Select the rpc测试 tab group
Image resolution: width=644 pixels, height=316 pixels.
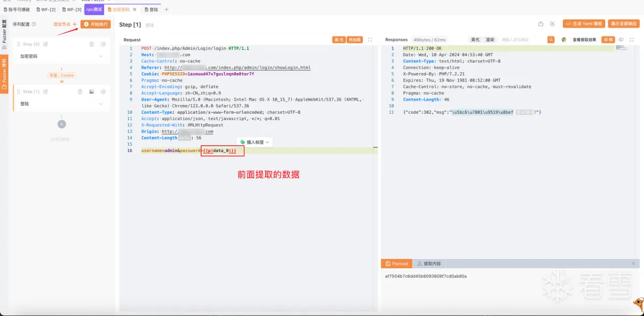click(94, 10)
